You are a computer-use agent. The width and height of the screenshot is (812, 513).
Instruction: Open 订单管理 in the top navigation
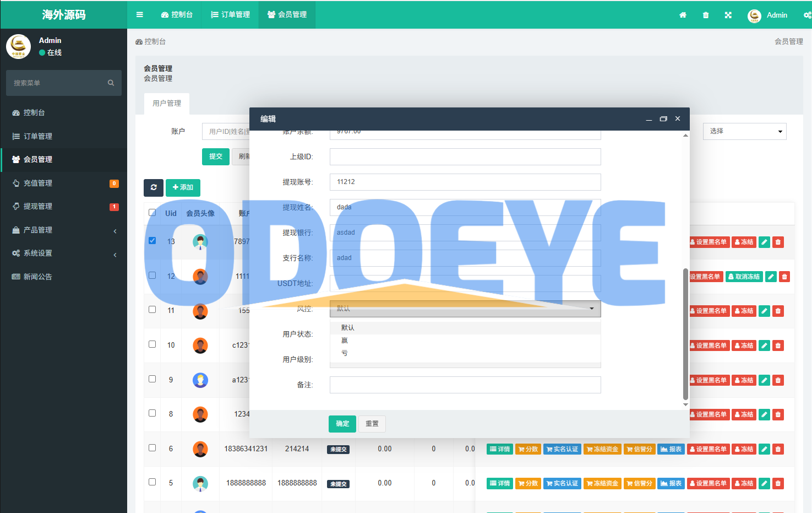point(230,15)
